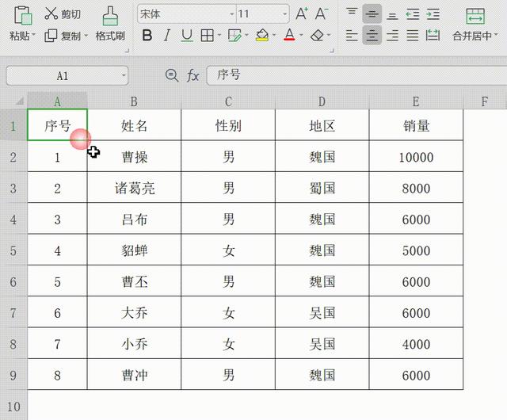Viewport: 507px width, 420px height.
Task: Click cell containing 蜀国
Action: [322, 188]
